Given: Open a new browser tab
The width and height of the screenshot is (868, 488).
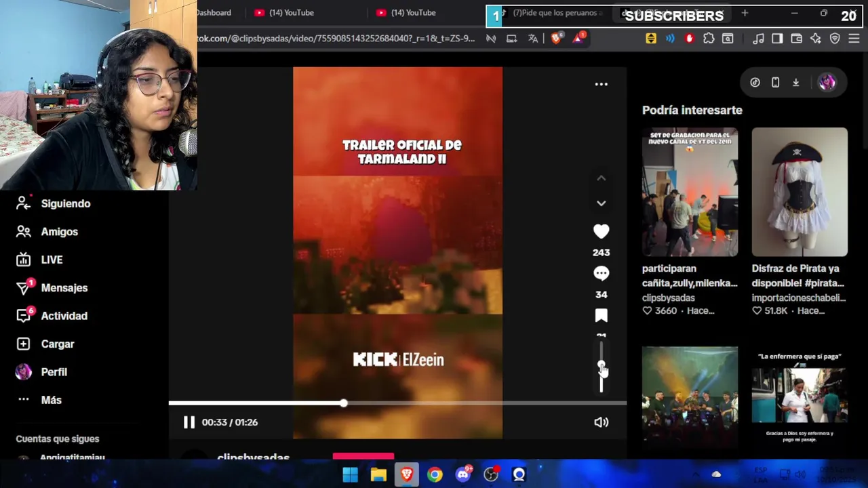Looking at the screenshot, I should click(x=745, y=13).
